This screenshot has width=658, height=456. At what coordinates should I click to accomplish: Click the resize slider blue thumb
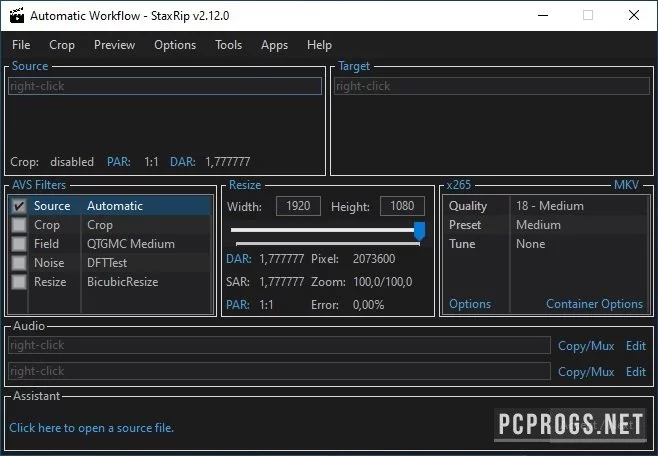coord(419,231)
